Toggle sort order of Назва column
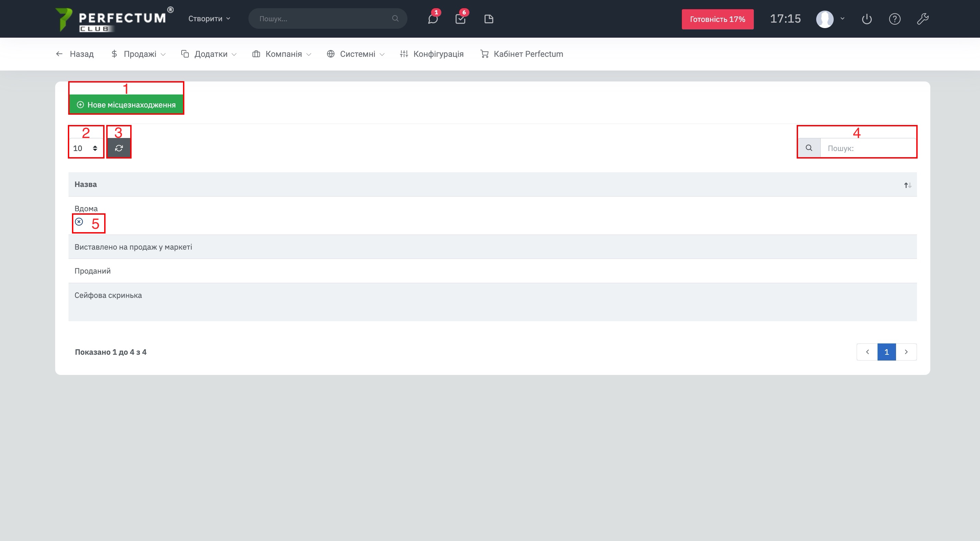980x541 pixels. [908, 185]
